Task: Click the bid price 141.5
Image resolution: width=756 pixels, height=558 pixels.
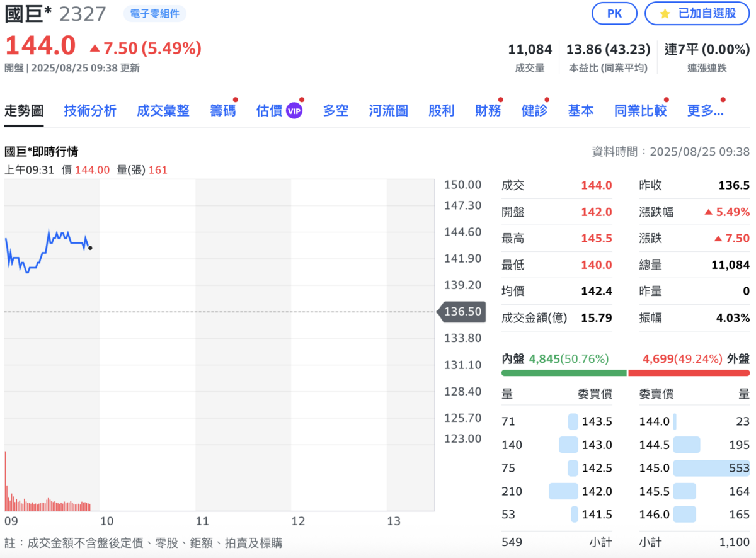Action: (597, 515)
